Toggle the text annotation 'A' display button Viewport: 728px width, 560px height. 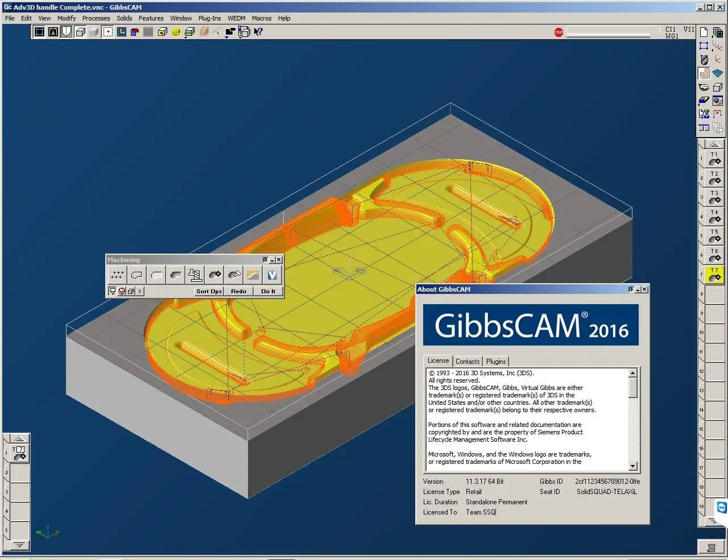point(53,32)
